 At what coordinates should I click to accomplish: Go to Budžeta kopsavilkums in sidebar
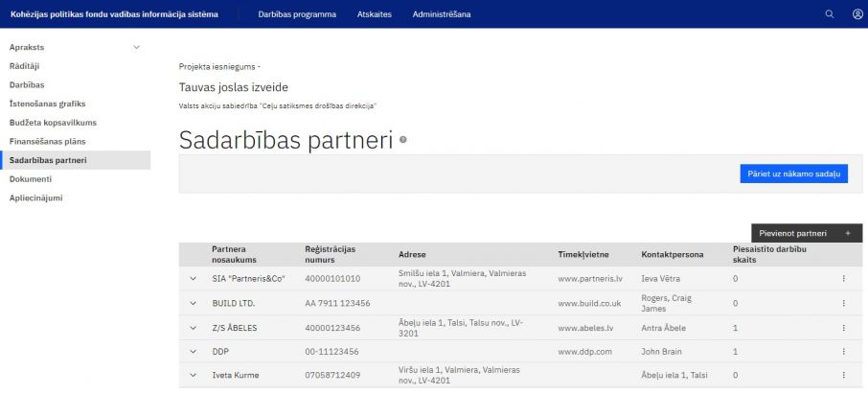coord(53,123)
